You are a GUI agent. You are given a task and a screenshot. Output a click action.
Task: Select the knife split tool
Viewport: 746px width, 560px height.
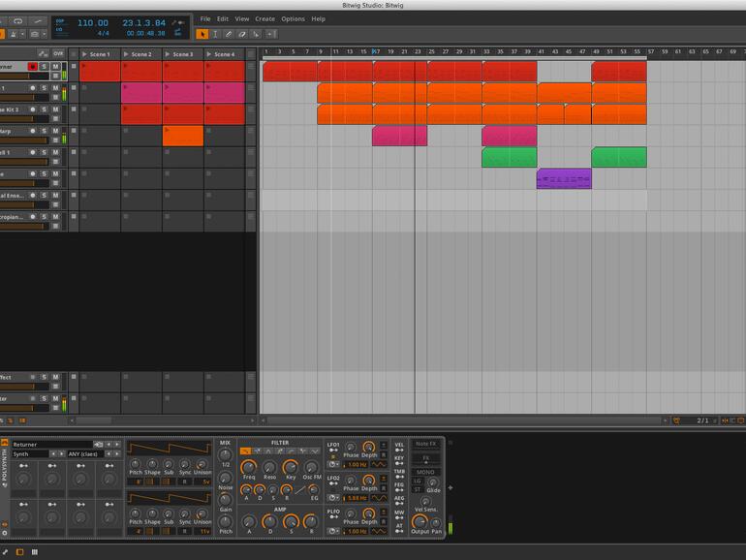[x=256, y=33]
